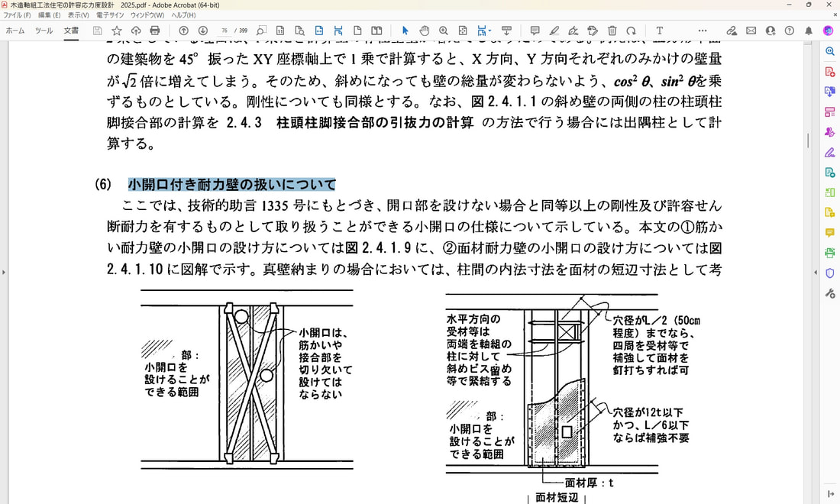840x504 pixels.
Task: Click the sign with pen icon
Action: [573, 31]
